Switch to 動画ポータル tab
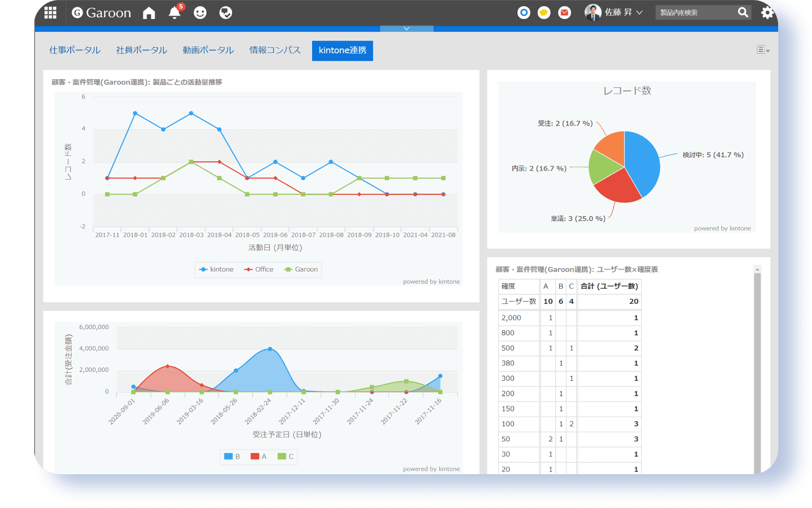Image resolution: width=812 pixels, height=508 pixels. (x=208, y=50)
